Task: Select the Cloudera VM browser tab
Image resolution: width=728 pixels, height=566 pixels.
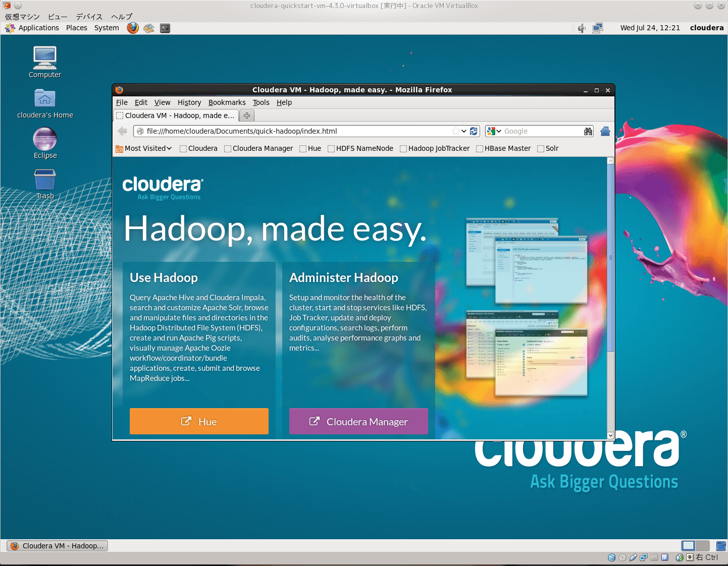Action: [176, 116]
